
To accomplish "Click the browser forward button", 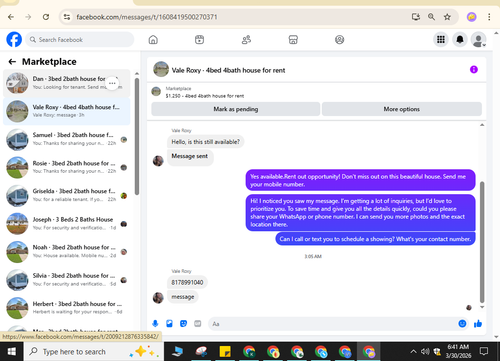I will pyautogui.click(x=28, y=17).
